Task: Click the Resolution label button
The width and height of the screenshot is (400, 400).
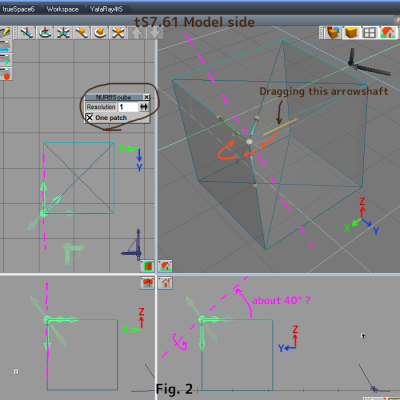Action: (x=101, y=107)
